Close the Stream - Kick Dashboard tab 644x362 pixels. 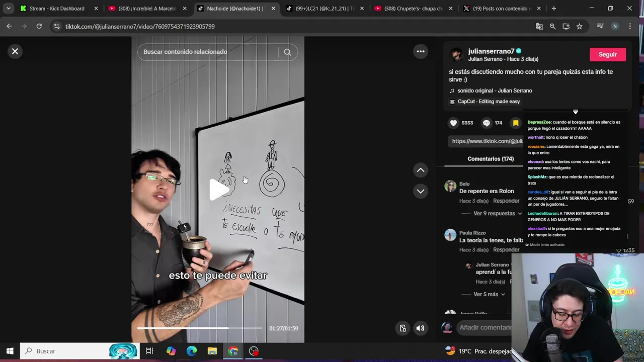coord(96,9)
